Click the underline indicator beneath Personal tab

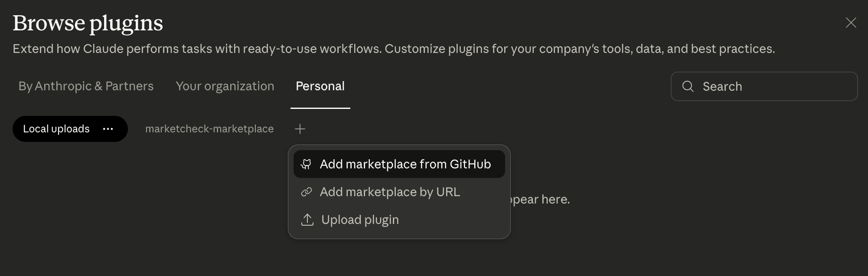[320, 108]
